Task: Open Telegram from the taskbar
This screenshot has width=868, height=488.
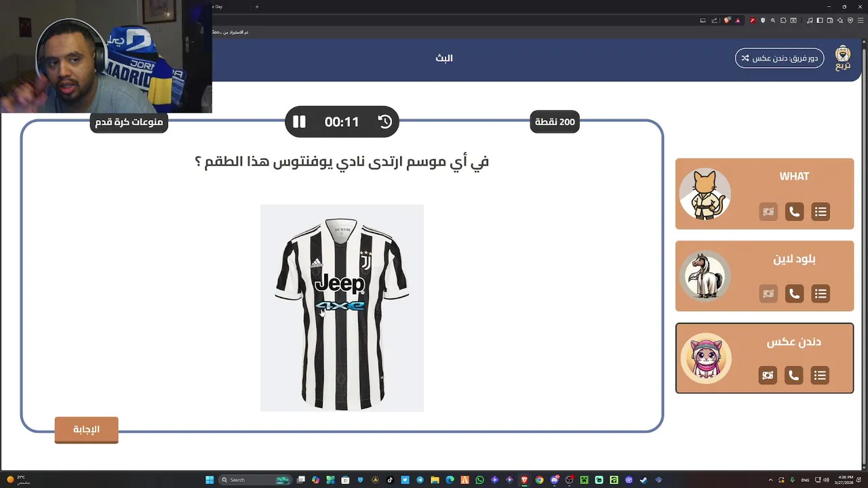Action: [x=420, y=480]
